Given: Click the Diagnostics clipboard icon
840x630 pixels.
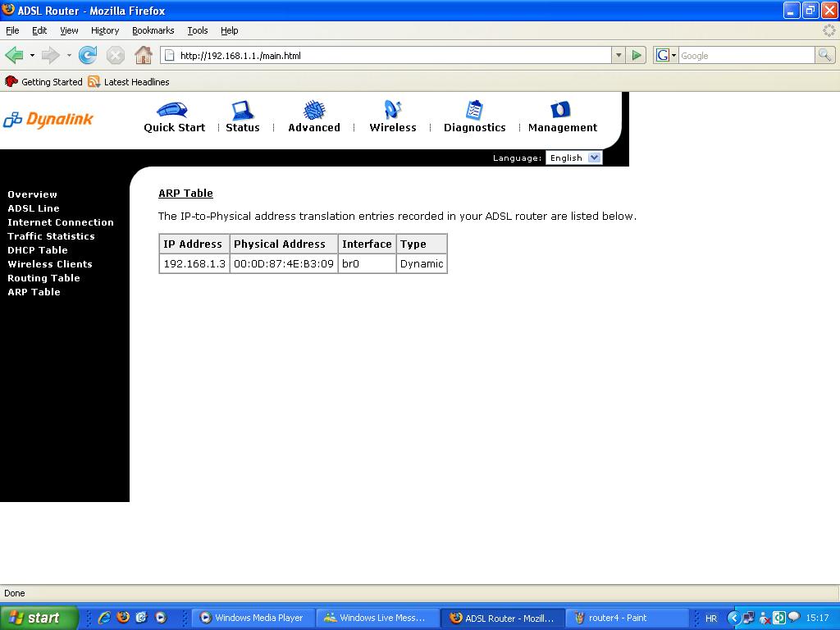Looking at the screenshot, I should point(474,110).
